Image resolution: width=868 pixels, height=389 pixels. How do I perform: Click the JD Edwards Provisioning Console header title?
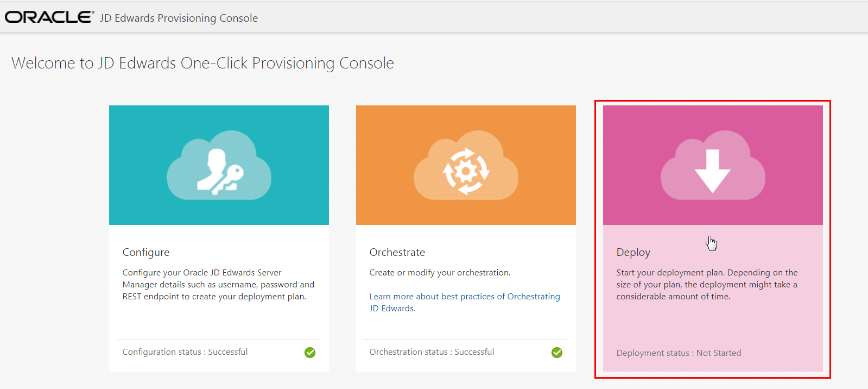(x=179, y=18)
